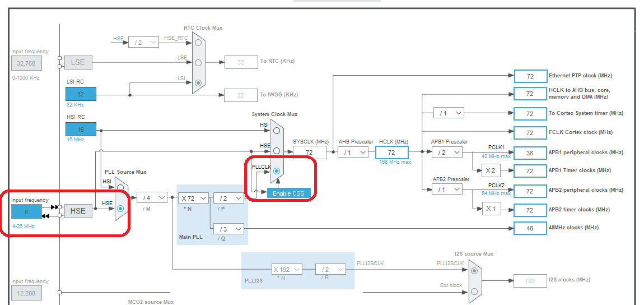Click the HSE oscillator block

click(x=78, y=211)
